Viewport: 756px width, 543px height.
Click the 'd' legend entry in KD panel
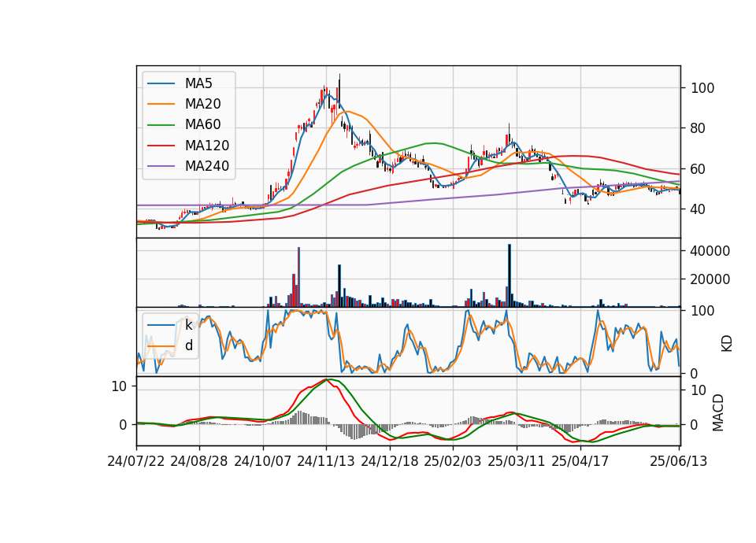[189, 345]
